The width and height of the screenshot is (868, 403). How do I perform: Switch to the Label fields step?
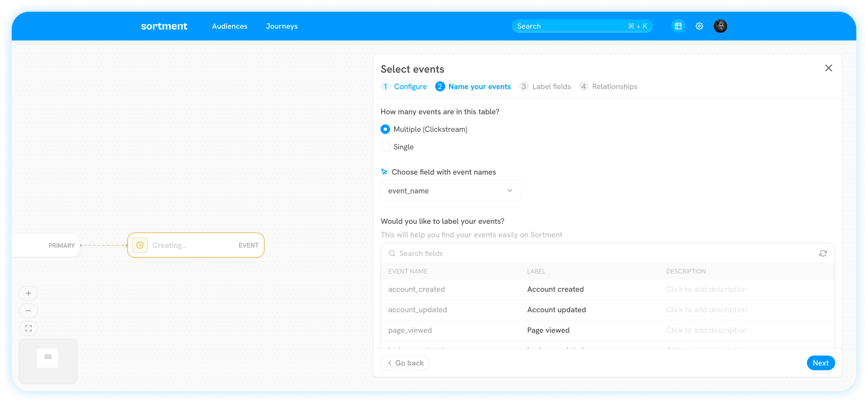point(551,87)
